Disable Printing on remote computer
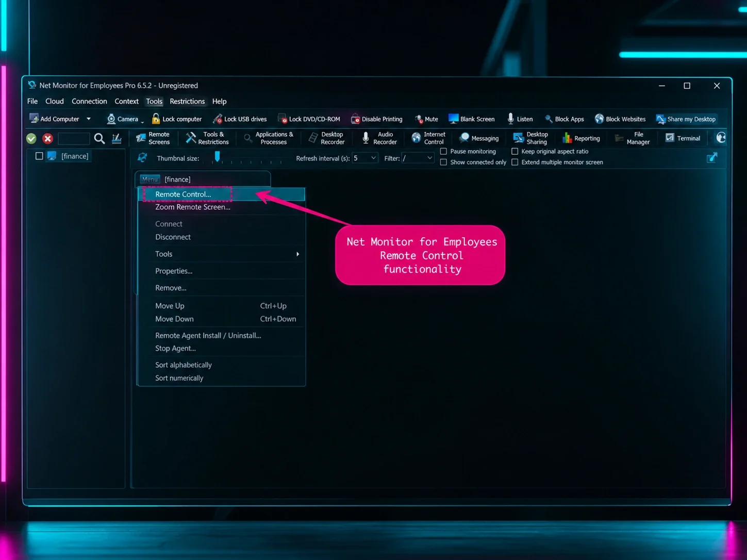747x560 pixels. [x=377, y=119]
